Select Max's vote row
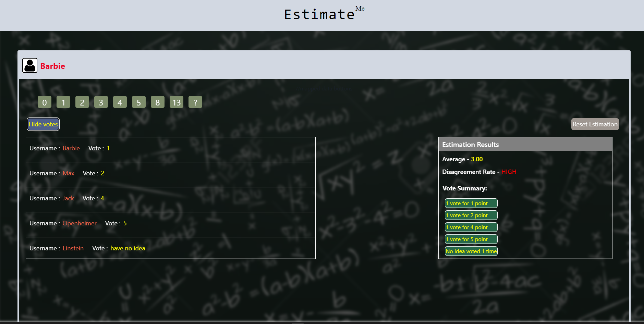 coord(171,175)
